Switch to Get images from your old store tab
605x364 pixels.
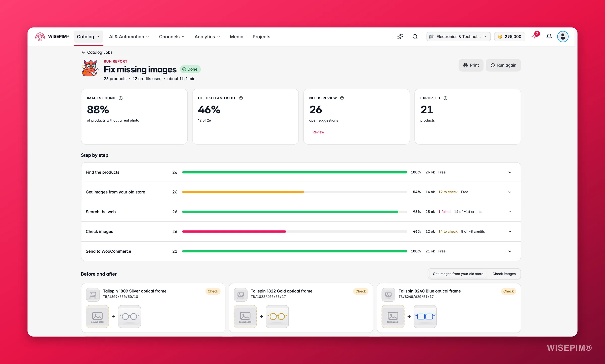458,274
